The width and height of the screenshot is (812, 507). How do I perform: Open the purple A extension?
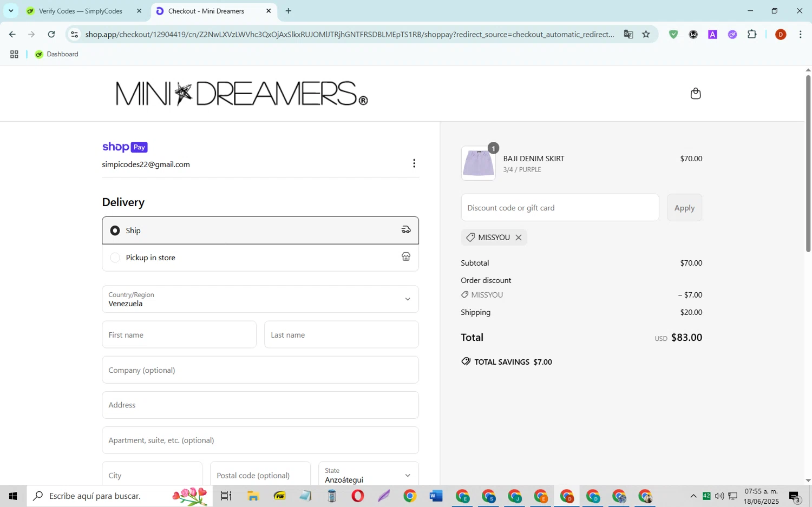713,34
